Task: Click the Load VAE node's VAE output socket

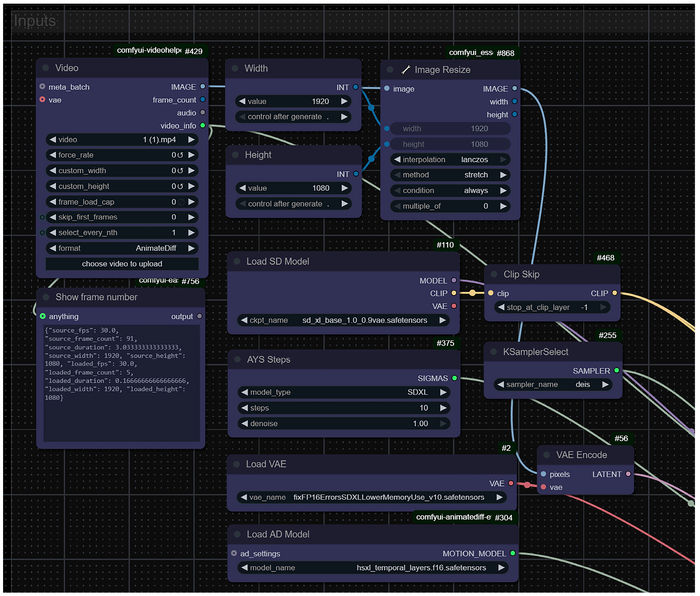Action: (x=511, y=483)
